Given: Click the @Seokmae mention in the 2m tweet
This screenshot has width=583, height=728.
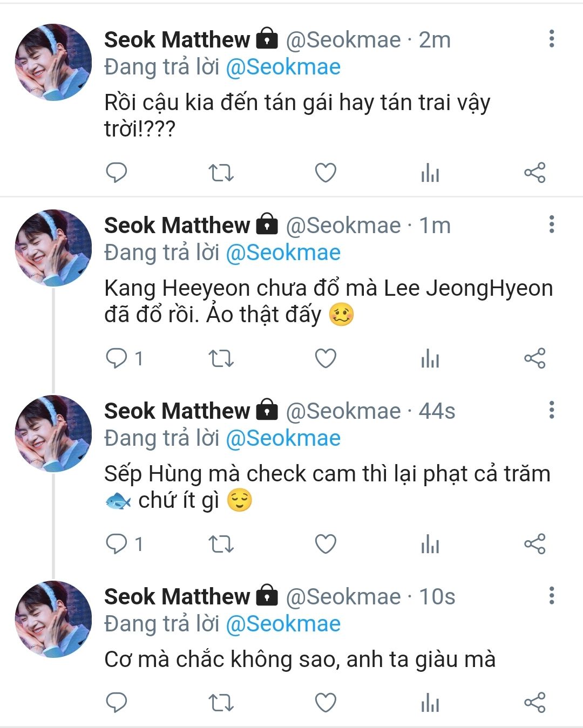Looking at the screenshot, I should click(x=283, y=67).
